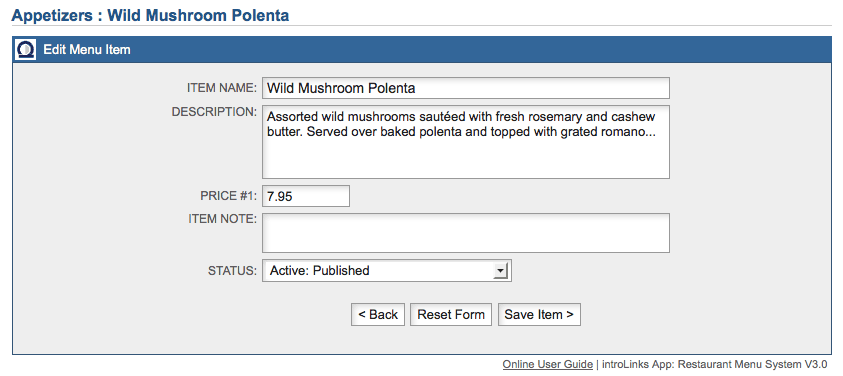
Task: Click the Status dropdown arrow button
Action: 500,271
